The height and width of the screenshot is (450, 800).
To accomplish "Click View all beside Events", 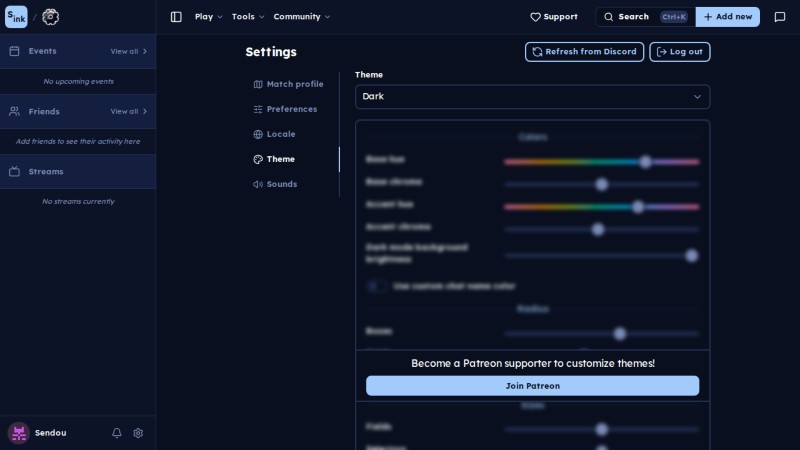I will point(129,51).
